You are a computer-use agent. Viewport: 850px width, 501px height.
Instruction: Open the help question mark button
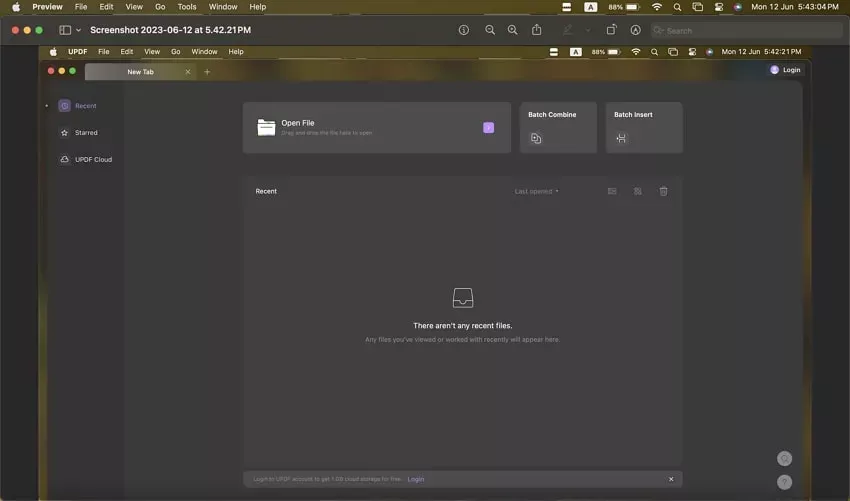784,482
